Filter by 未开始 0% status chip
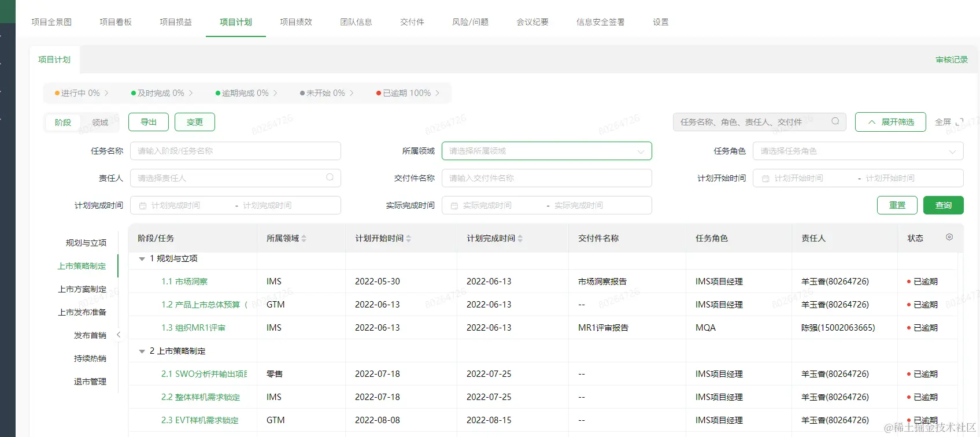 tap(327, 93)
